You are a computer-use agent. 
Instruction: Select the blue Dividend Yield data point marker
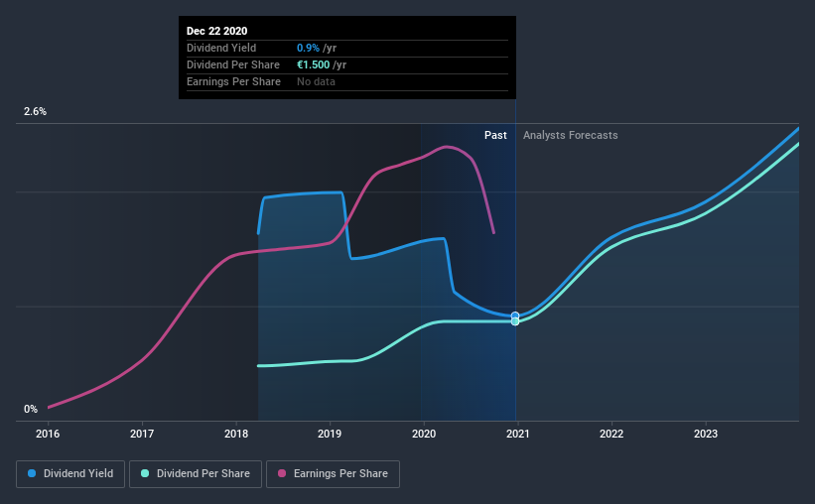[x=515, y=315]
